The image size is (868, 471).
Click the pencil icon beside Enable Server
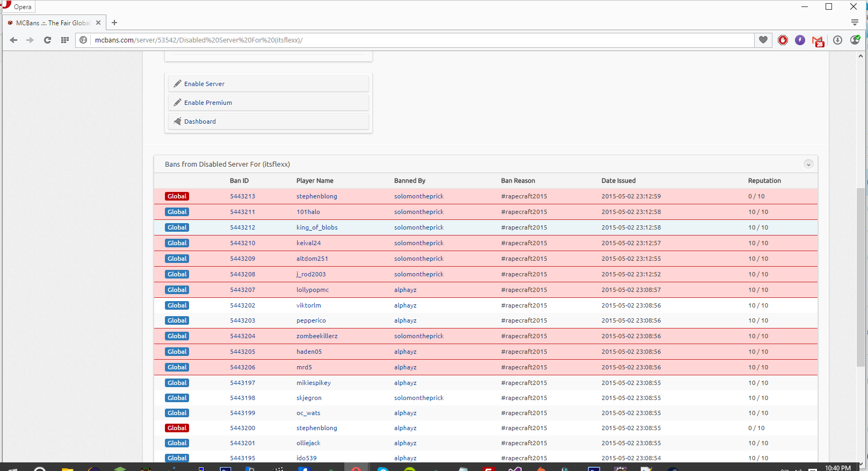click(177, 83)
